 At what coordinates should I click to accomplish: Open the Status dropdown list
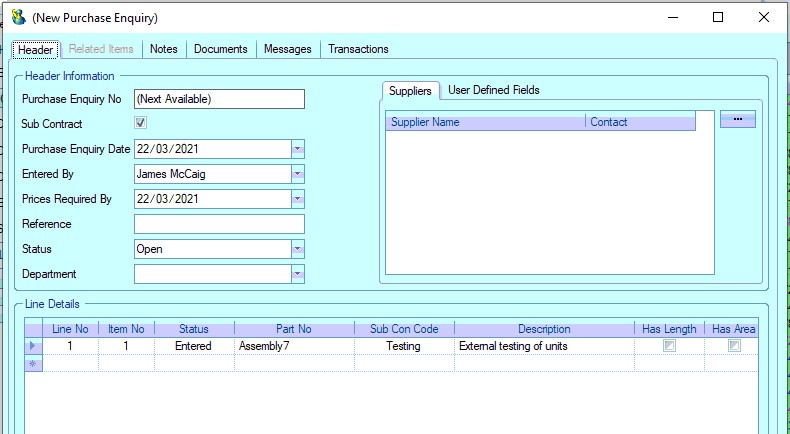297,249
